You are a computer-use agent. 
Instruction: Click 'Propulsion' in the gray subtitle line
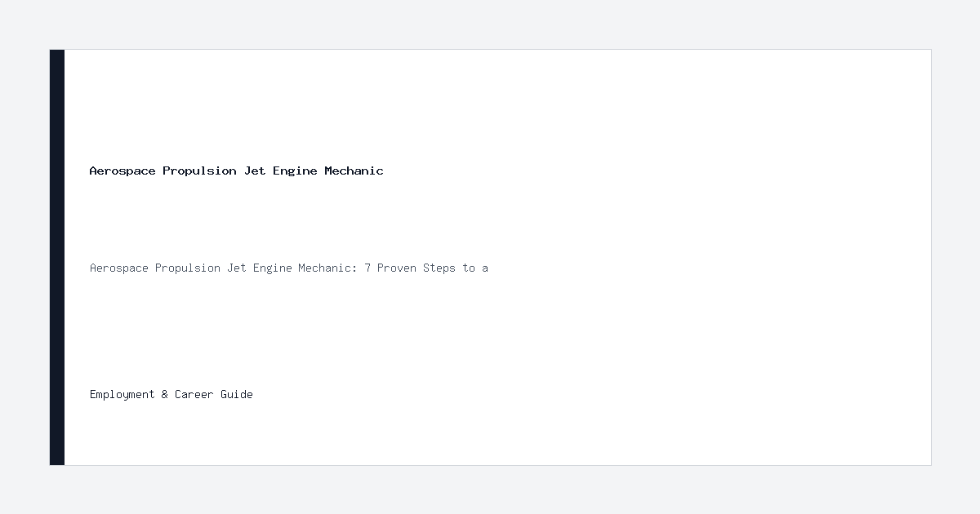pos(188,268)
